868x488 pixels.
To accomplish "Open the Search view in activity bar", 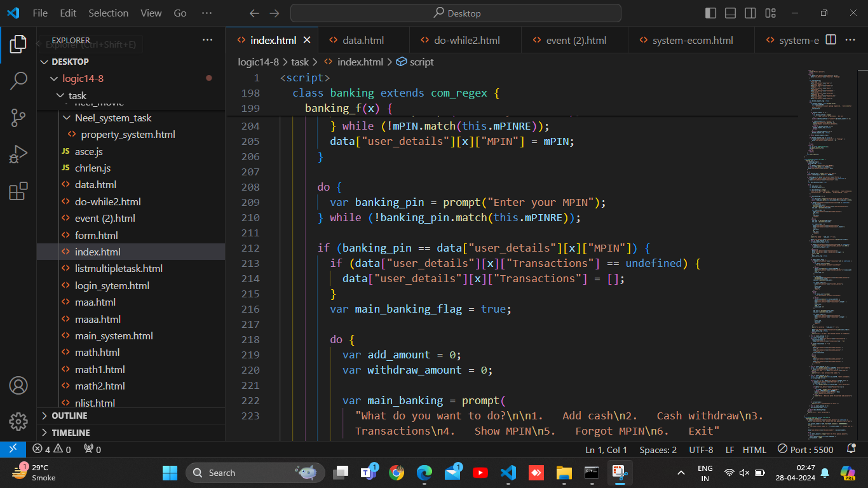I will (x=18, y=80).
